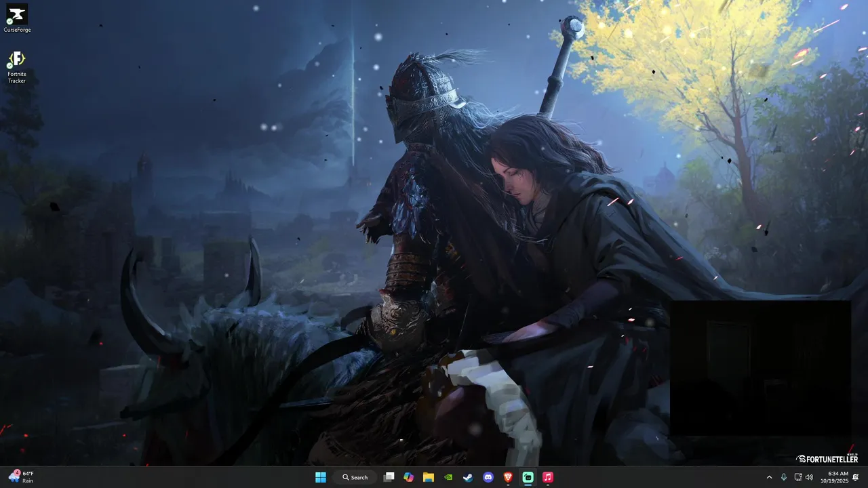The image size is (868, 488).
Task: Open the CurseForge desktop shortcut
Action: coord(17,19)
